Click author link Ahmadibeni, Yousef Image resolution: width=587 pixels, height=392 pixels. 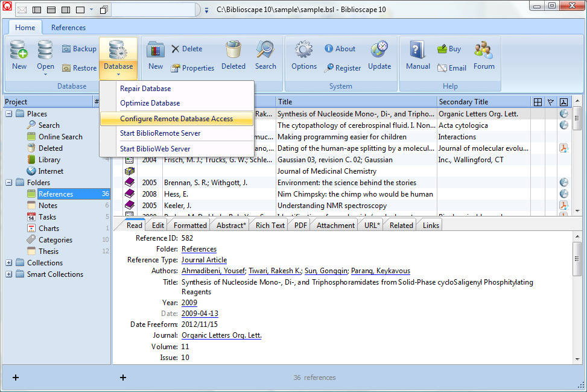click(213, 271)
